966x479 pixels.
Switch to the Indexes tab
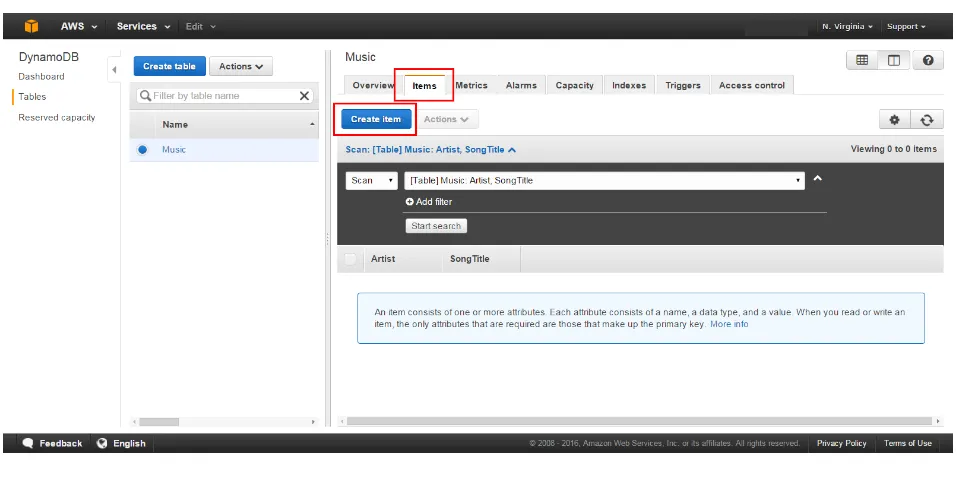coord(629,86)
